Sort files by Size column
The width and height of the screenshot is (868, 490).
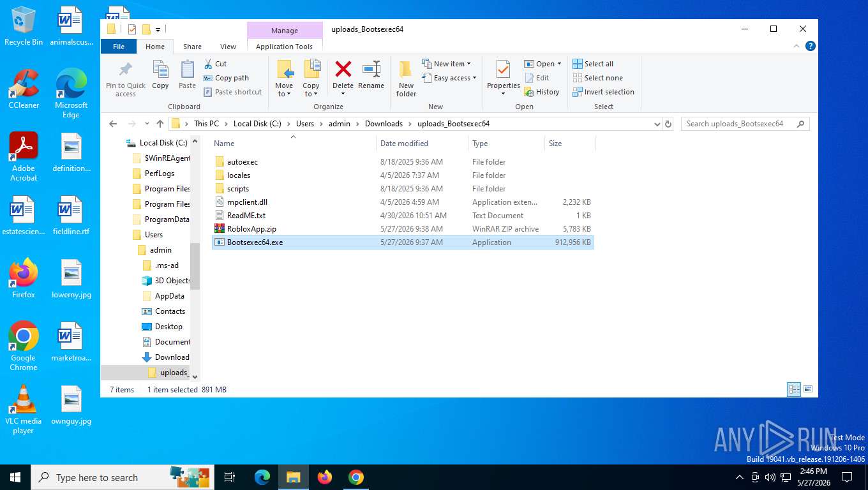(570, 144)
